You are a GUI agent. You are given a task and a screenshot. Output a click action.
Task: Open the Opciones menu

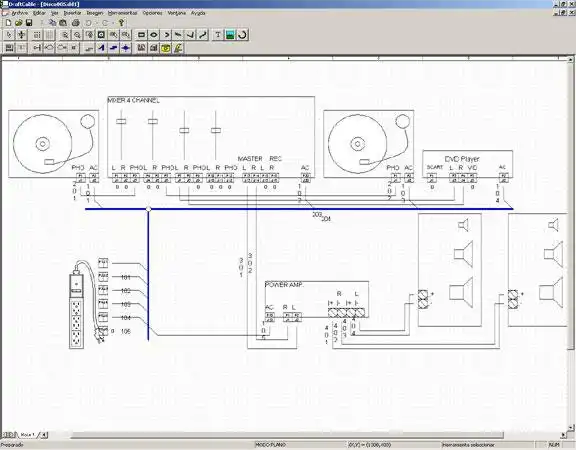click(152, 13)
